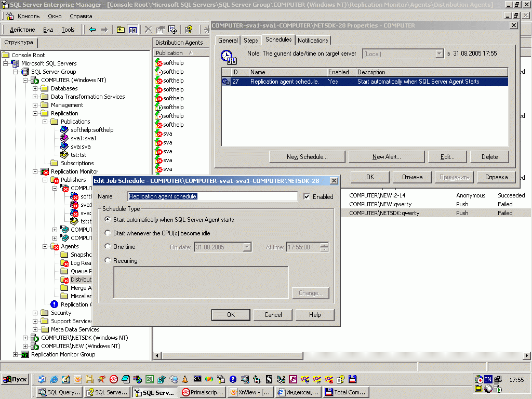This screenshot has width=532, height=399.
Task: Click OK in Edit Job Schedule dialog
Action: (x=231, y=315)
